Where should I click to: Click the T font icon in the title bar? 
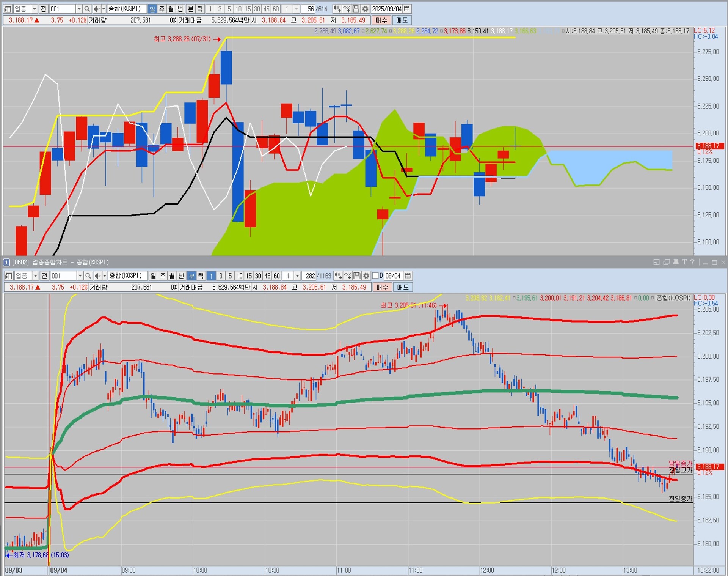point(684,262)
